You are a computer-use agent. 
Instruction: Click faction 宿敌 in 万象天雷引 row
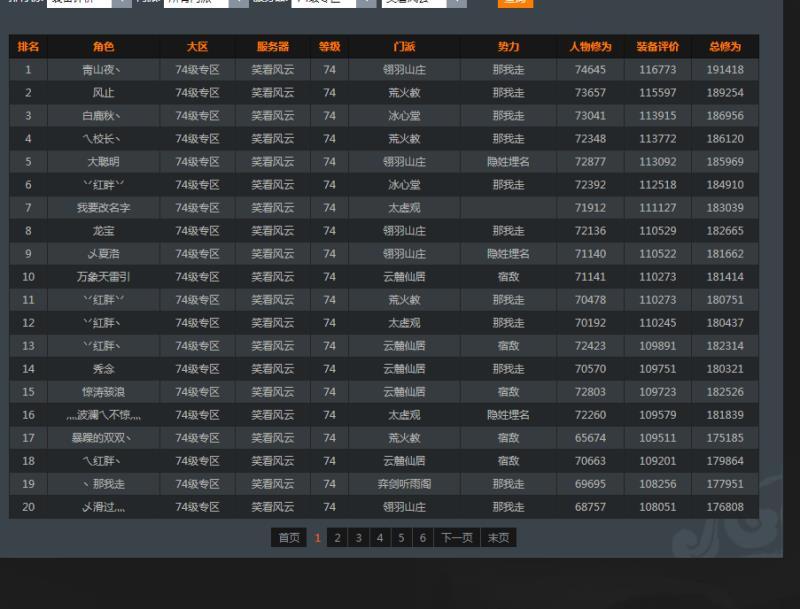tap(509, 277)
